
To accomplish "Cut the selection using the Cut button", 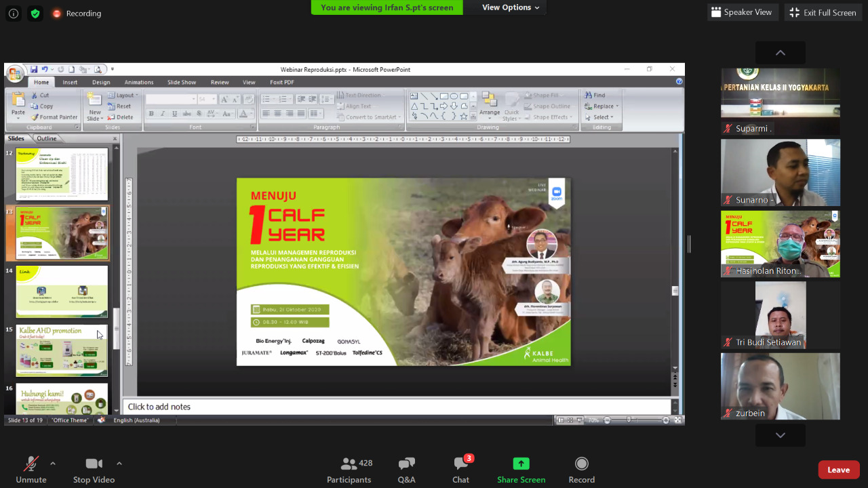I will pos(40,96).
